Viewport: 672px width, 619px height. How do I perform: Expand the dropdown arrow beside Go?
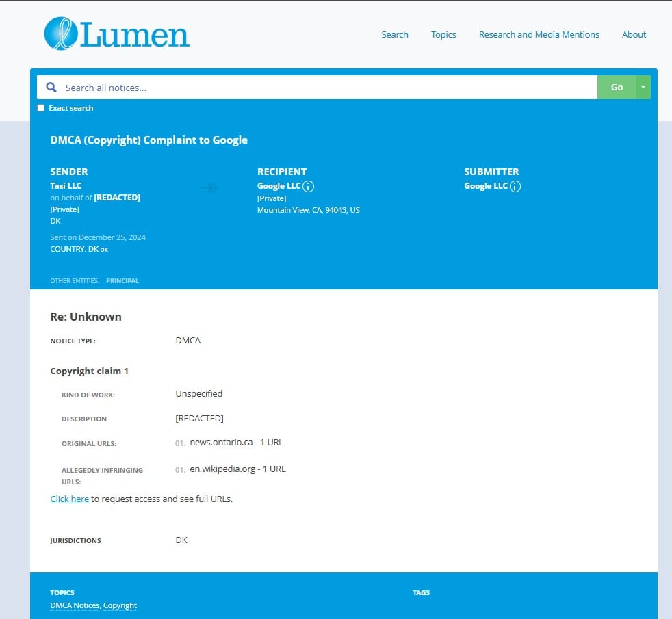pos(643,88)
